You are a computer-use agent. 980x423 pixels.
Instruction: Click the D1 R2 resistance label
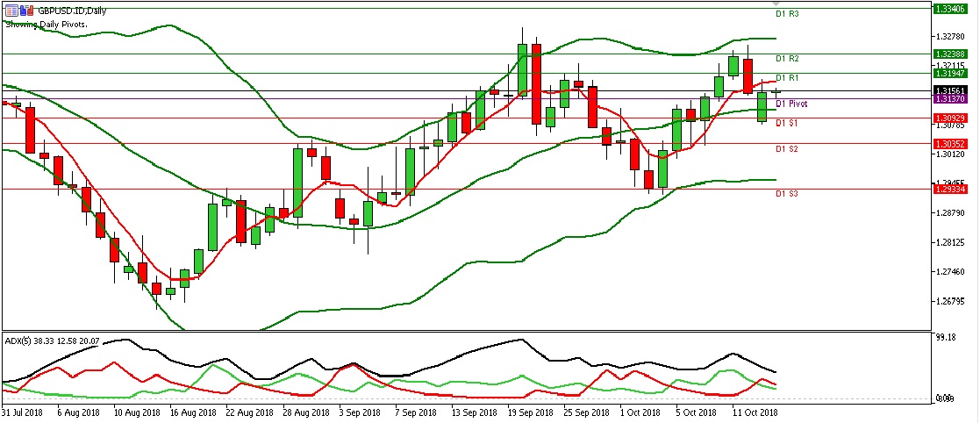coord(786,59)
